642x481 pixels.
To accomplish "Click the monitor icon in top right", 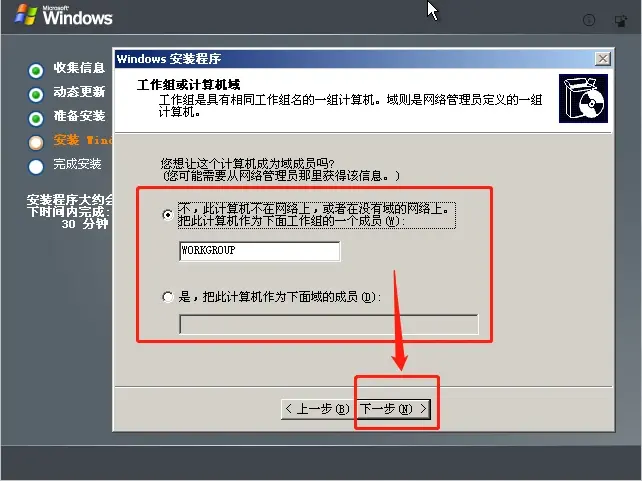I will pos(621,20).
